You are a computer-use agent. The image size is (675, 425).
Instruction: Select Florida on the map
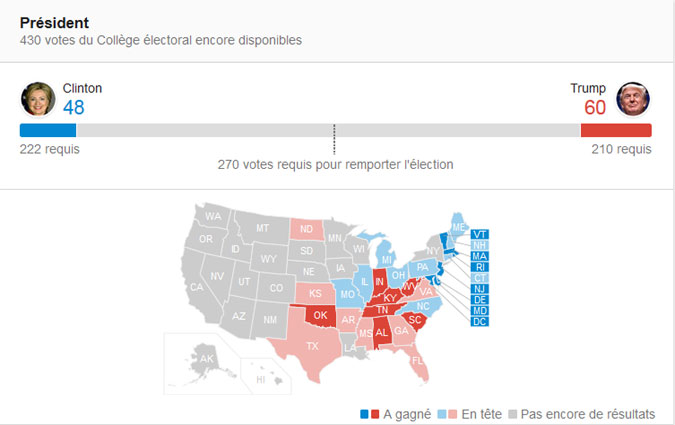coord(417,360)
